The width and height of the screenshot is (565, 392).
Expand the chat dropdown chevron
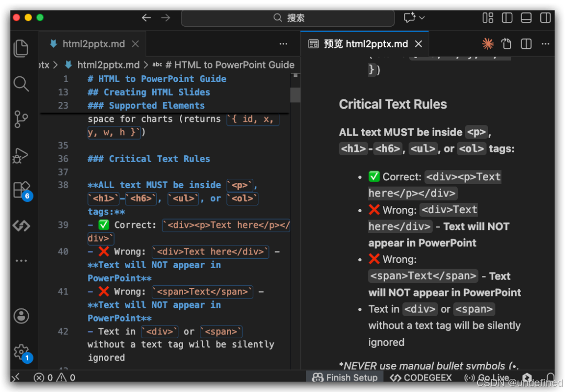point(422,18)
